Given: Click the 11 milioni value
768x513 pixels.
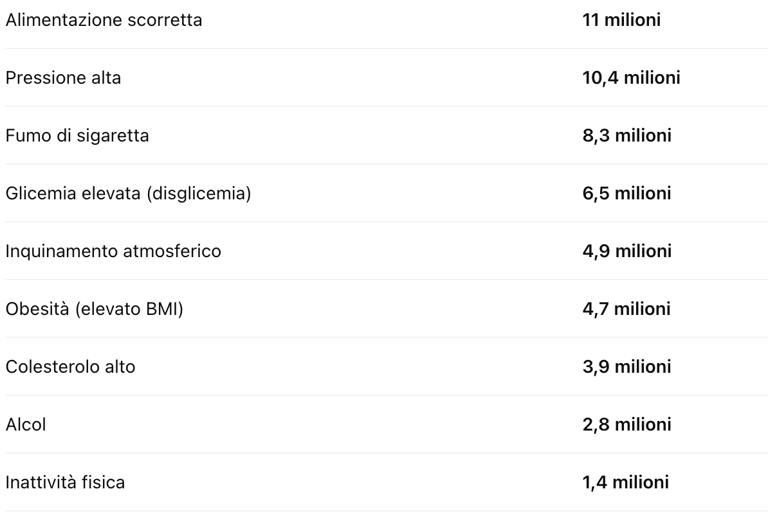Looking at the screenshot, I should tap(621, 20).
